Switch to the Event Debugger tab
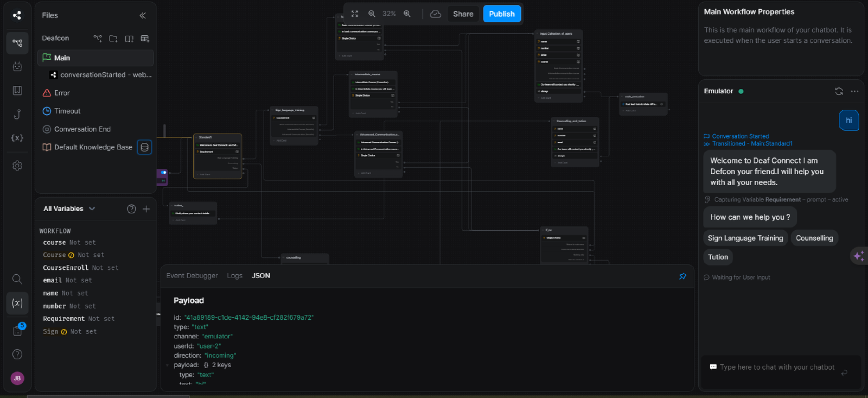The image size is (868, 398). click(192, 276)
